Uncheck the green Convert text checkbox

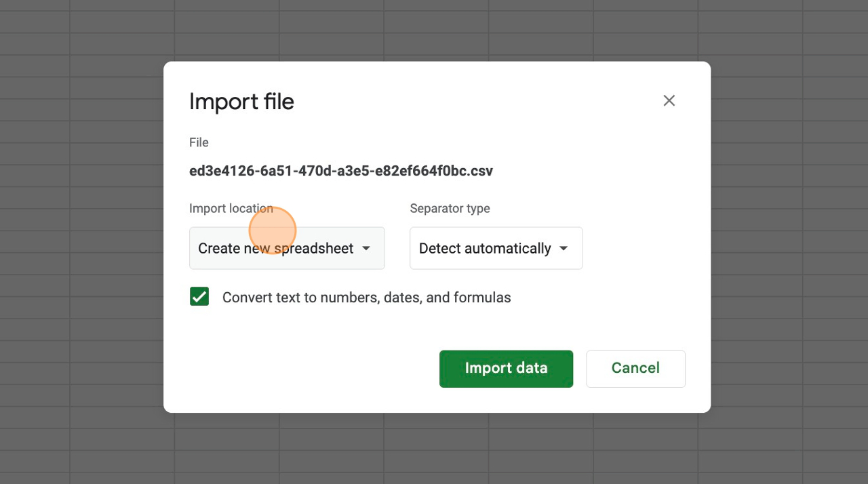[199, 297]
